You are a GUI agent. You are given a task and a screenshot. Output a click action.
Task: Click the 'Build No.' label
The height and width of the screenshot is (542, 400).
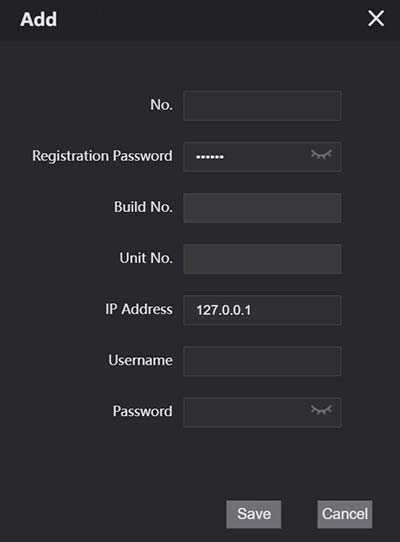click(143, 207)
